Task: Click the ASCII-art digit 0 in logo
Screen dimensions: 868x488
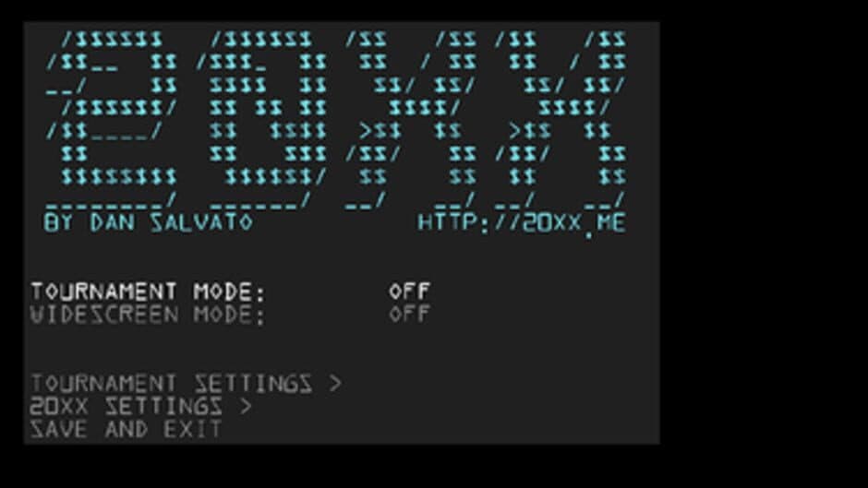Action: click(261, 120)
